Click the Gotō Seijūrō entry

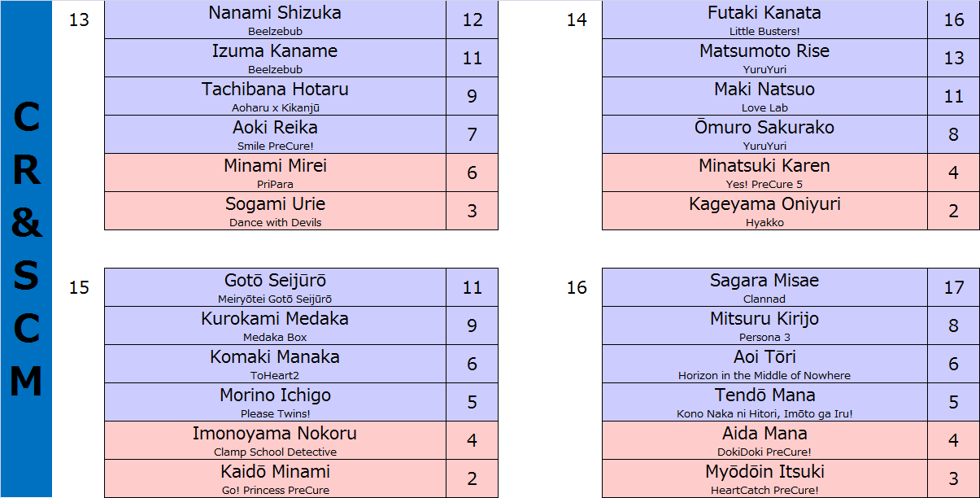click(275, 287)
